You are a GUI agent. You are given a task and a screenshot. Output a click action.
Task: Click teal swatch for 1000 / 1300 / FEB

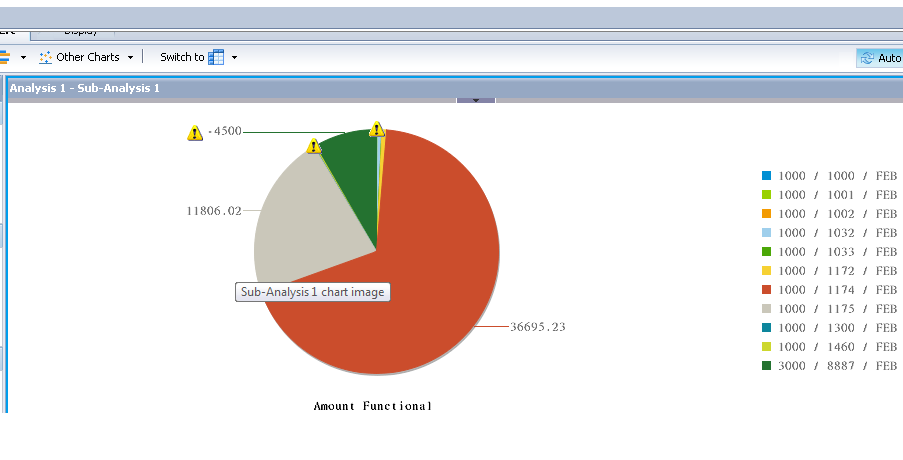tap(766, 328)
